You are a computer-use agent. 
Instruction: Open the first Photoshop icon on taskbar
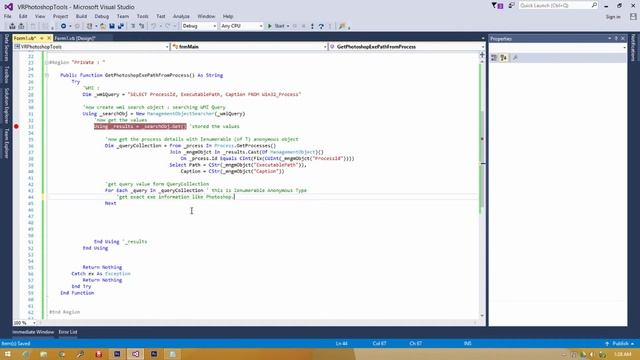117,354
